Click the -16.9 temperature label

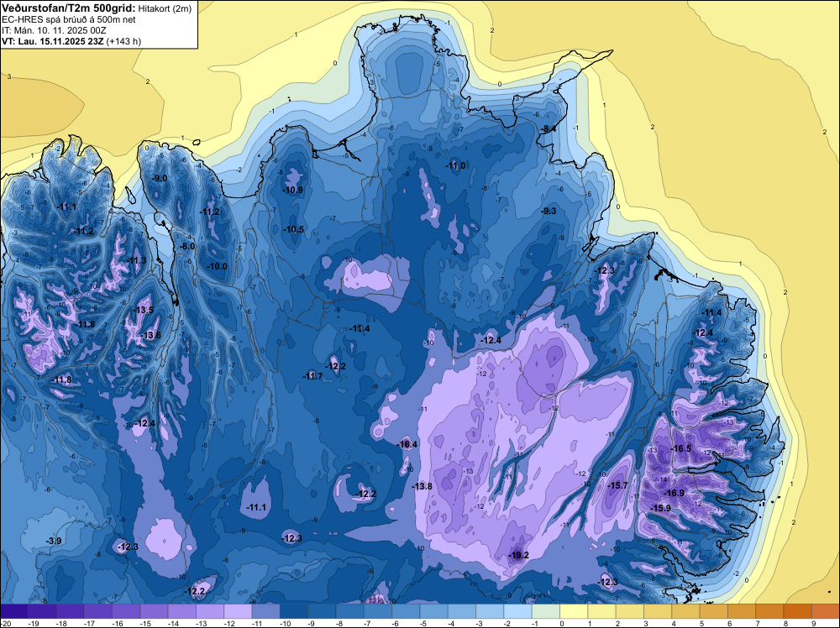(x=675, y=493)
